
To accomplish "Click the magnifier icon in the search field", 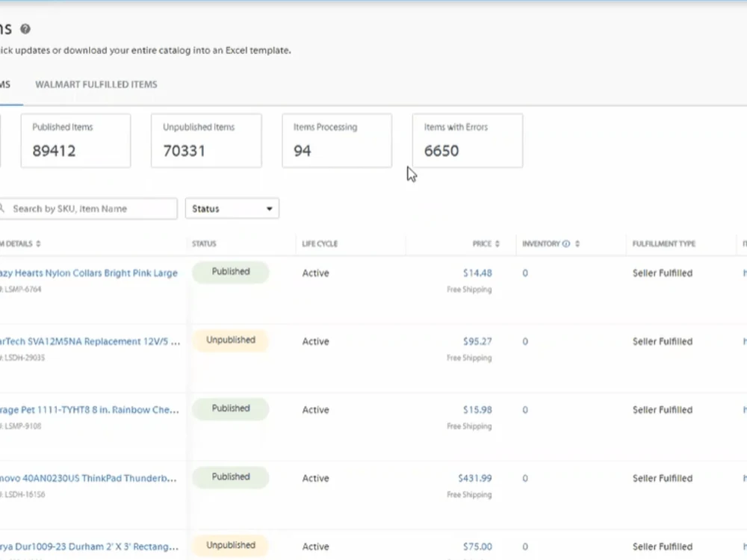I will 3,208.
